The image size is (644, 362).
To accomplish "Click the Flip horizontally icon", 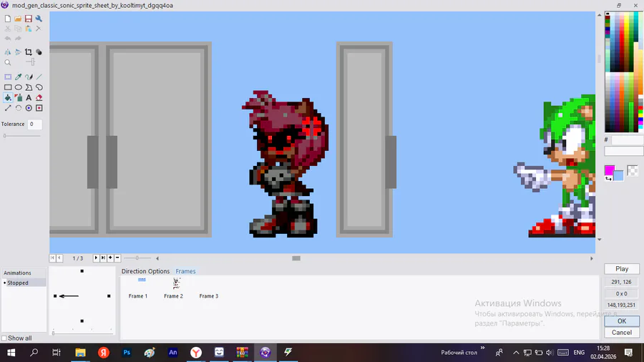I will [8, 52].
